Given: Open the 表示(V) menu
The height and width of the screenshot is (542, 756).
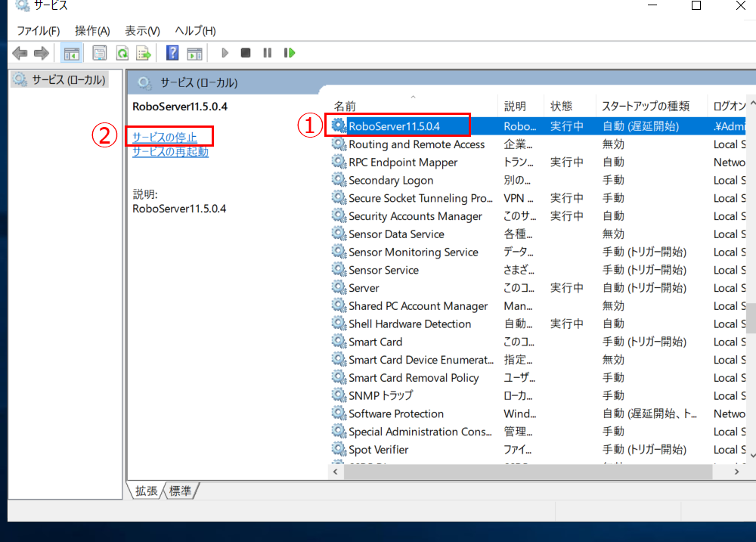Looking at the screenshot, I should coord(143,31).
